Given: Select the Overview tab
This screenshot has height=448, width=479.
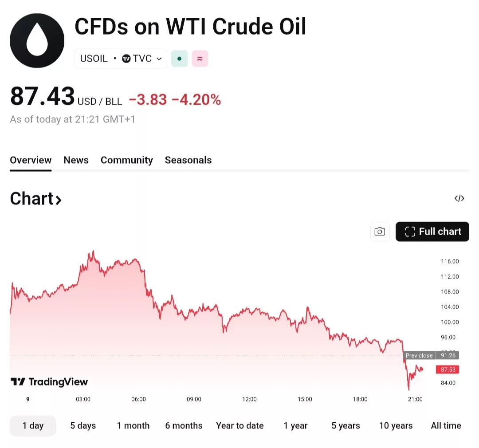Looking at the screenshot, I should 31,160.
